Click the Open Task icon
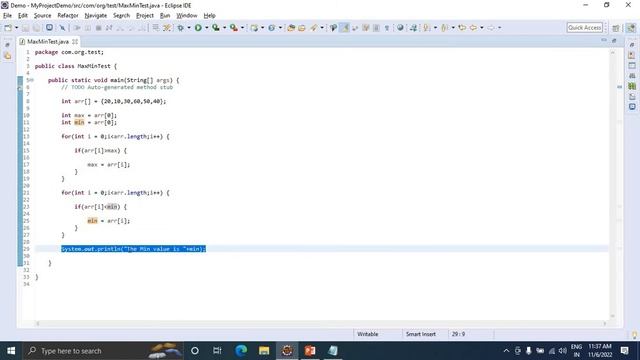Screen dimensions: 640x360 (302, 28)
